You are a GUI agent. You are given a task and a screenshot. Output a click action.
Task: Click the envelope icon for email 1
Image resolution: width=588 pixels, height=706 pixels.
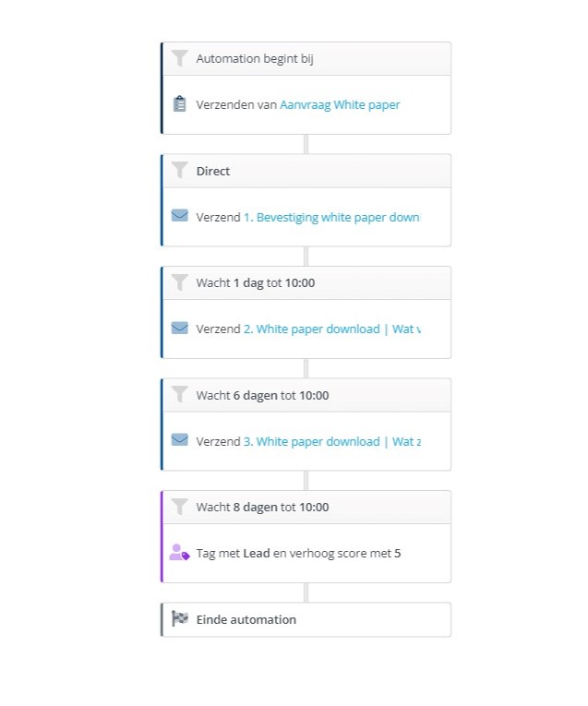(180, 216)
